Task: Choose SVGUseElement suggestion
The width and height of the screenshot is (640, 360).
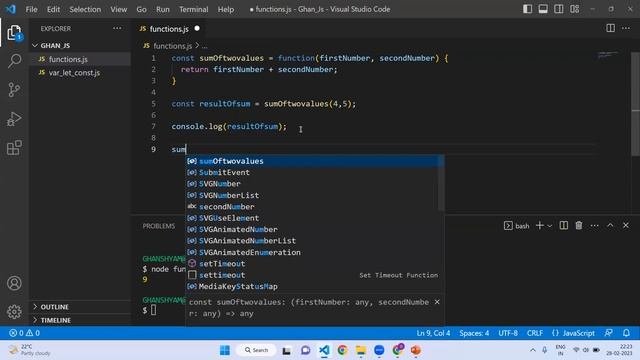Action: click(x=315, y=218)
